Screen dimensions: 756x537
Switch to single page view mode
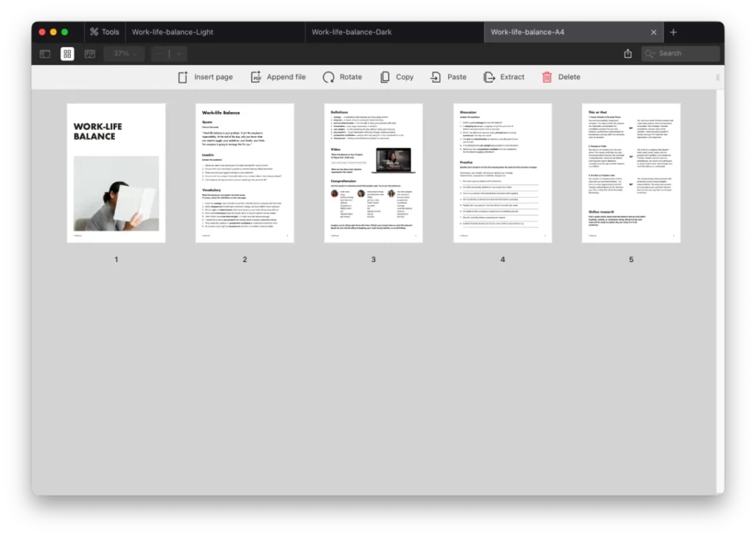point(89,54)
